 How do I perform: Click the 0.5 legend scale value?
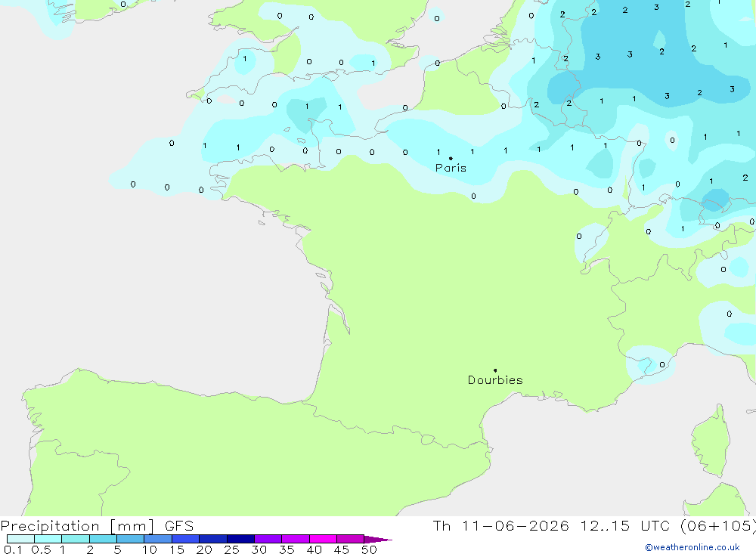point(41,549)
